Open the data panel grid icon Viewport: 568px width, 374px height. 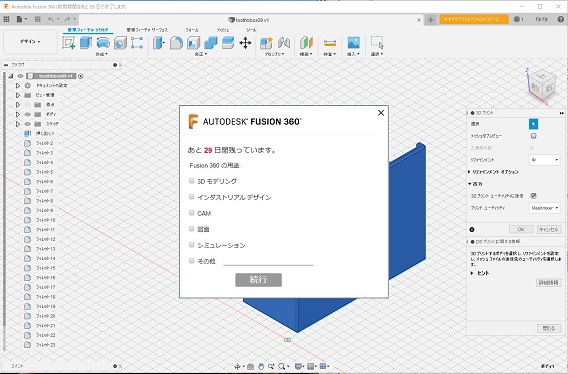point(6,19)
